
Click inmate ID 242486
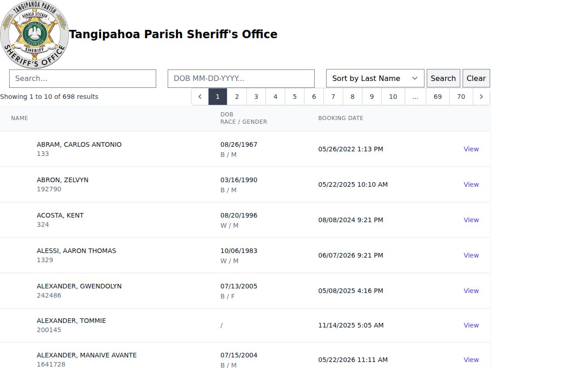tap(49, 295)
